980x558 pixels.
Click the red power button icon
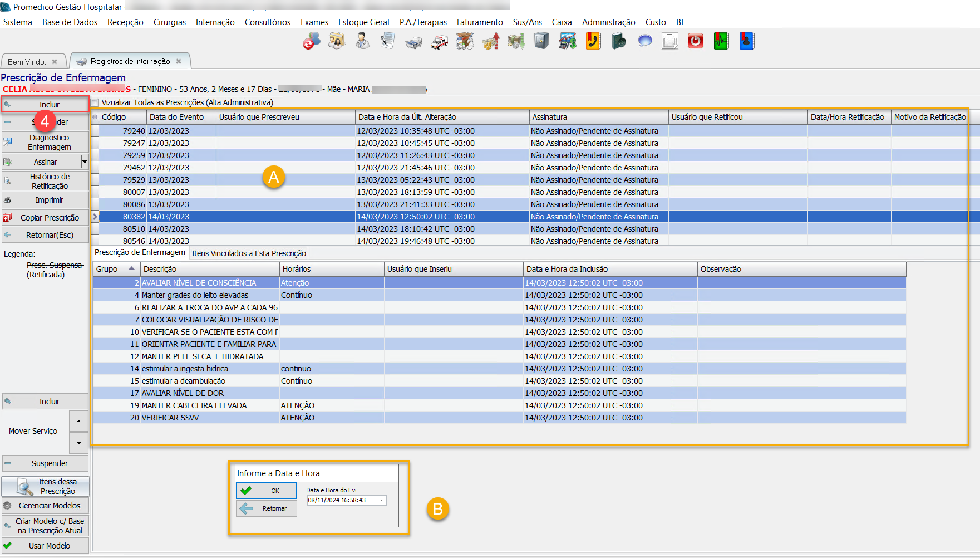point(695,41)
